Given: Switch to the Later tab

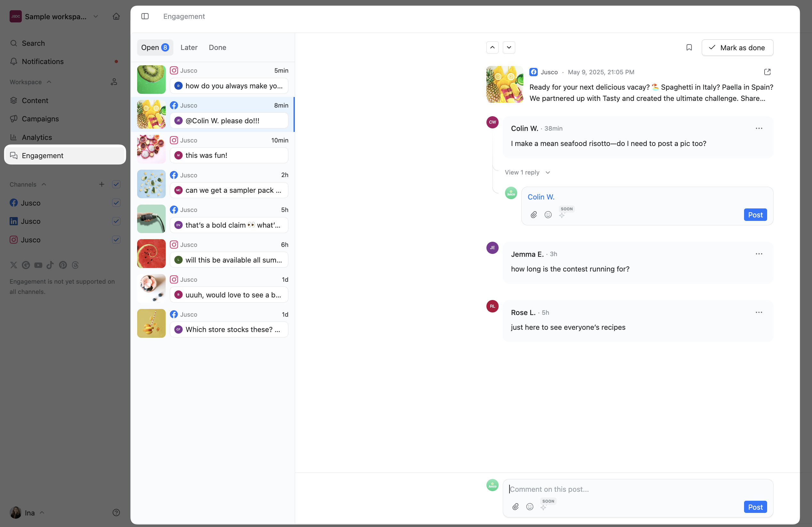Looking at the screenshot, I should [189, 47].
